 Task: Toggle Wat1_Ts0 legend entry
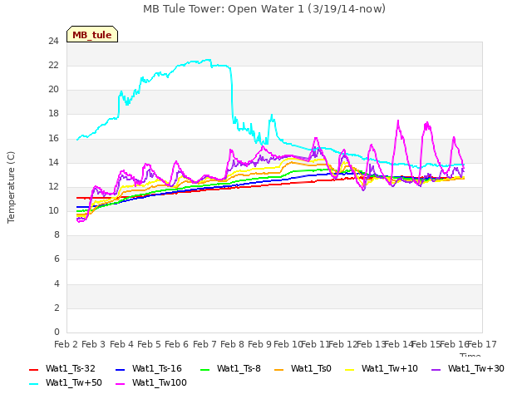point(303,368)
